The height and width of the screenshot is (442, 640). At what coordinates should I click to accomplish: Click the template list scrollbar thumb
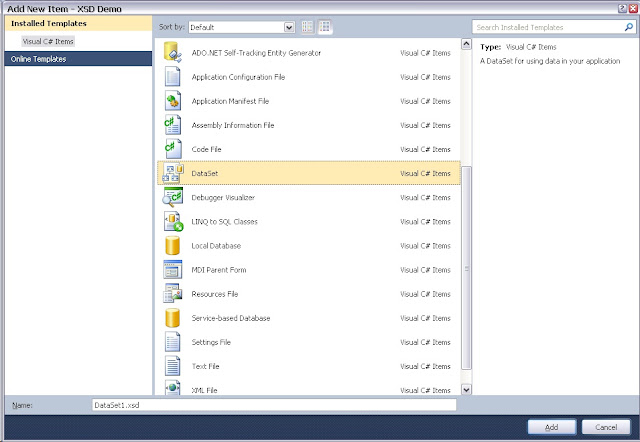pyautogui.click(x=466, y=268)
